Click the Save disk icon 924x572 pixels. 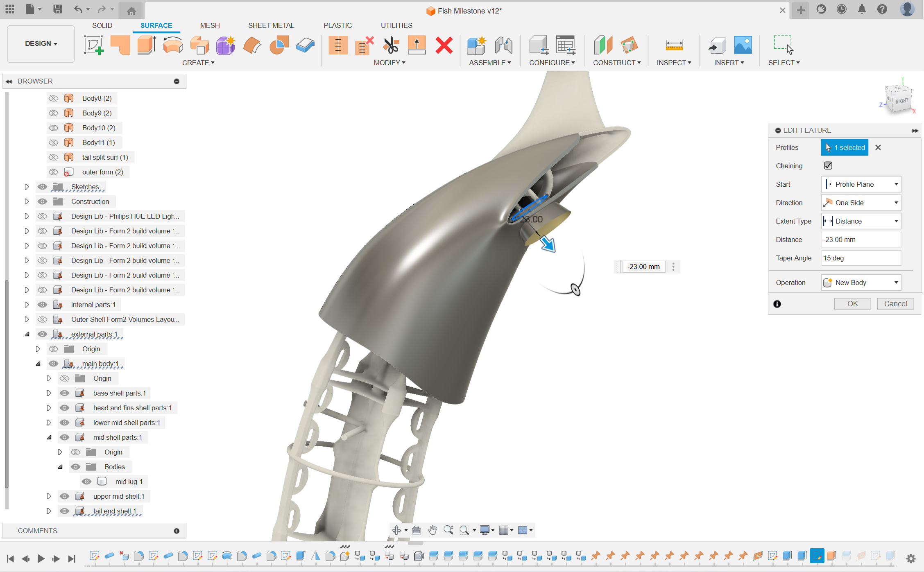click(58, 9)
